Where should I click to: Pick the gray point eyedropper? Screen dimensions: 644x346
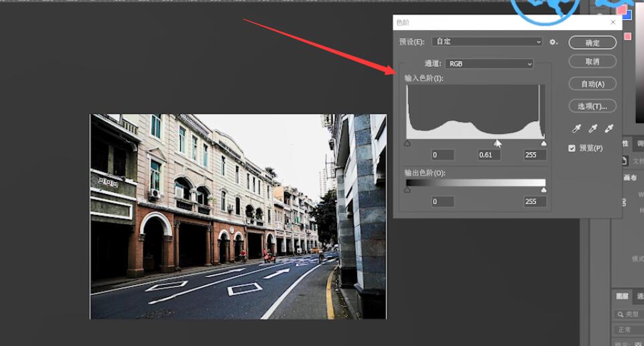click(592, 128)
